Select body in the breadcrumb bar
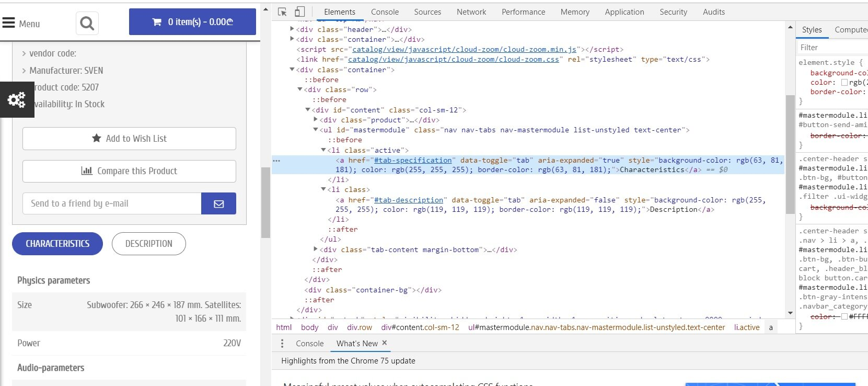Viewport: 868px width, 386px height. click(309, 327)
